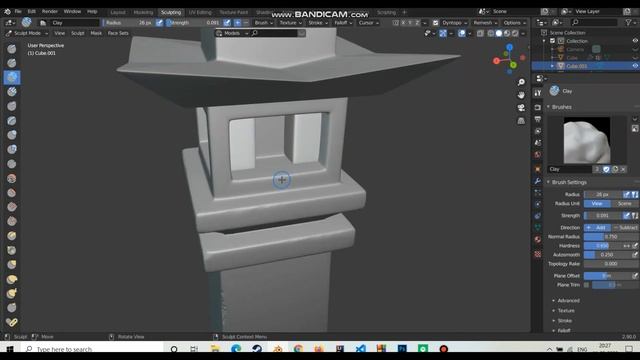
Task: Select the Fill brush tool
Action: pyautogui.click(x=12, y=207)
